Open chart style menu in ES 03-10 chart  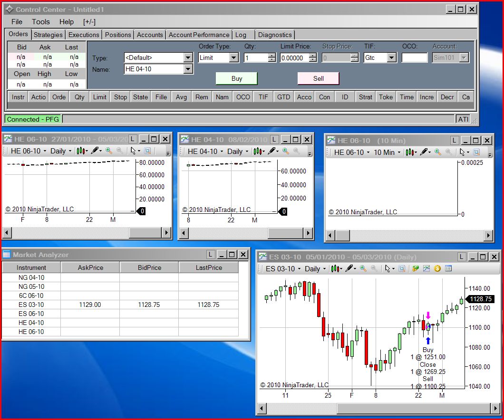click(x=336, y=269)
